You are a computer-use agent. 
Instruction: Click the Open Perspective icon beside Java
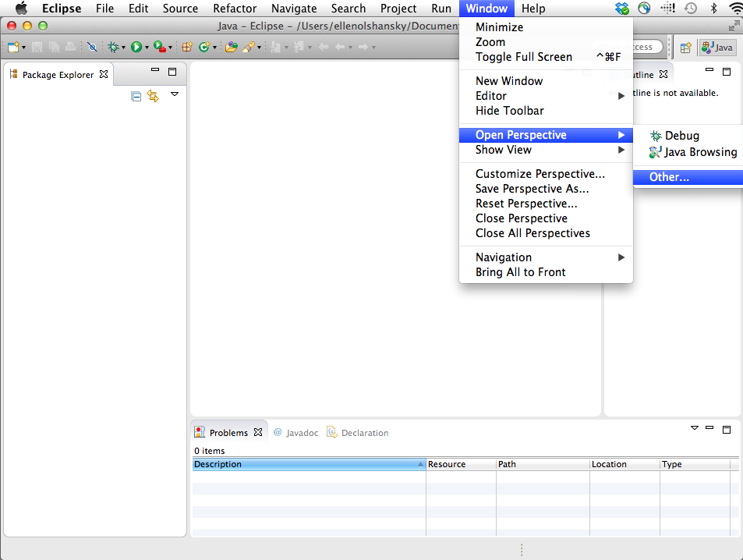pos(685,48)
